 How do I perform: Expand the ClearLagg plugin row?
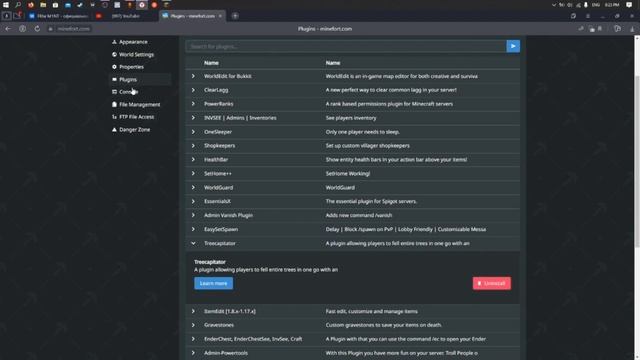[193, 90]
